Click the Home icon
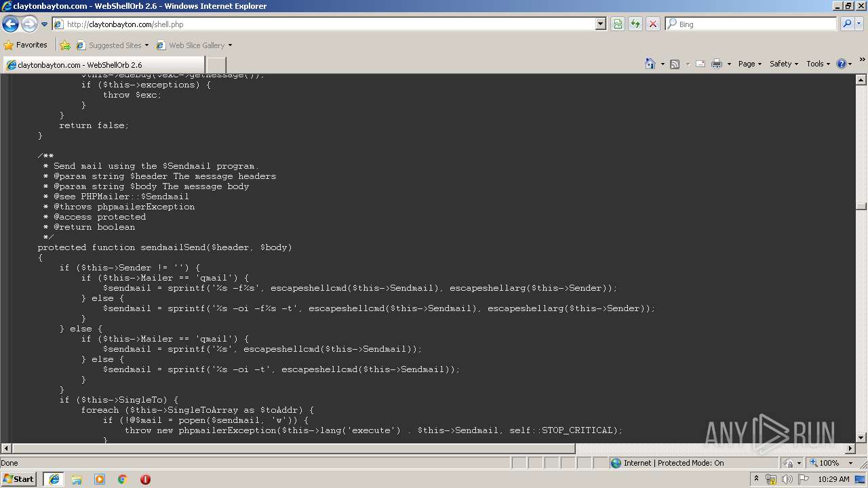This screenshot has width=868, height=488. [650, 64]
